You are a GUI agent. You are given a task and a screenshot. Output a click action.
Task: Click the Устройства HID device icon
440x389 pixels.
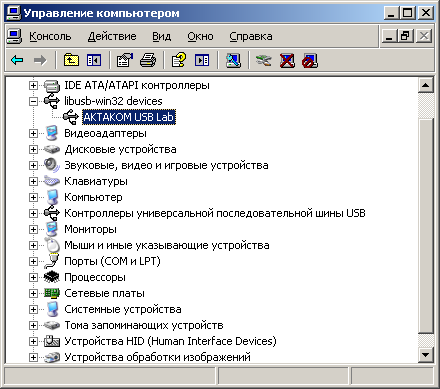tap(52, 341)
